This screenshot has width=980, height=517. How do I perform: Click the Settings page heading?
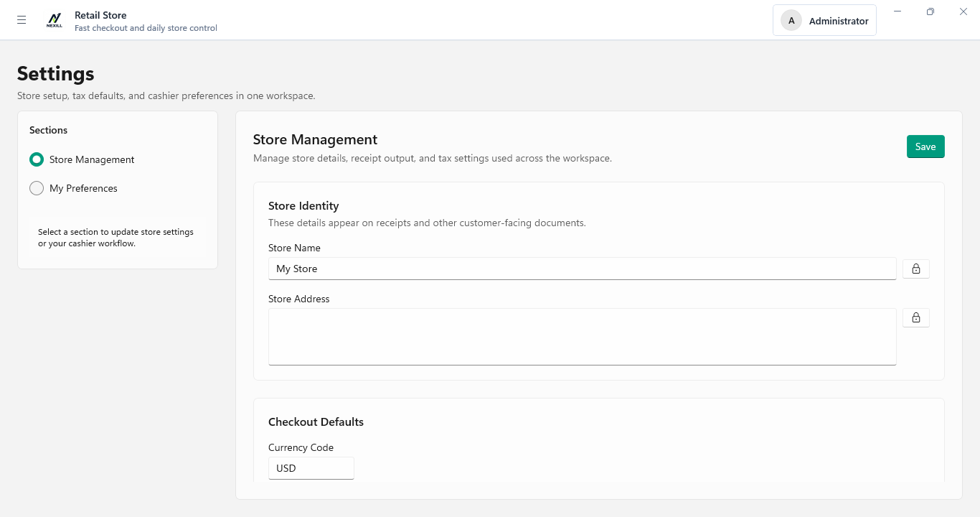pos(56,74)
